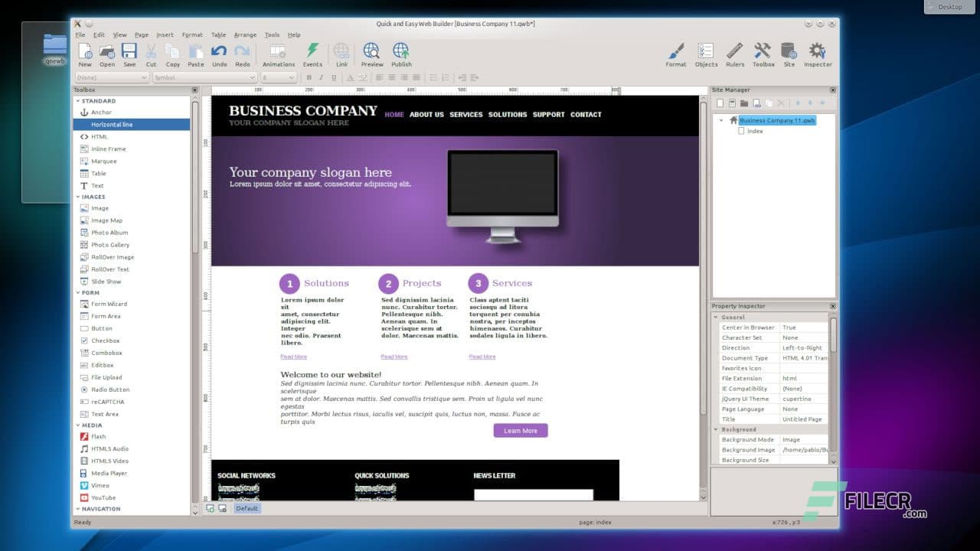Click the Animations toolbar icon
The image size is (980, 551).
[278, 52]
